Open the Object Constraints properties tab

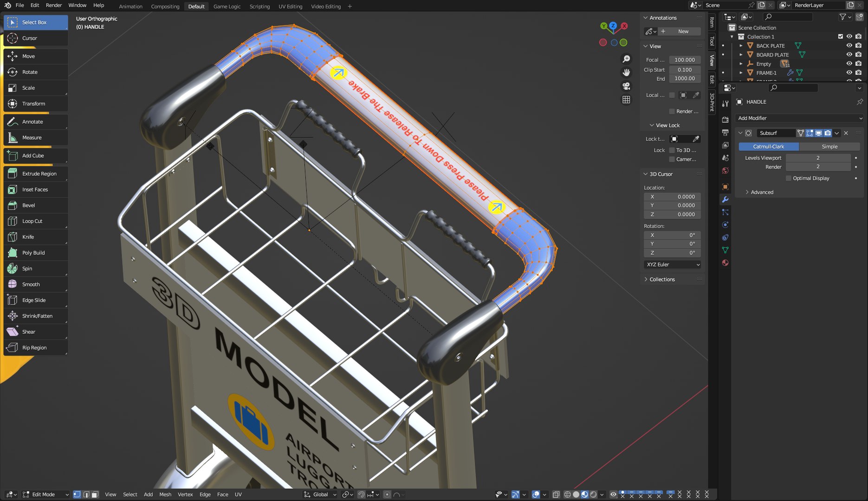click(725, 238)
